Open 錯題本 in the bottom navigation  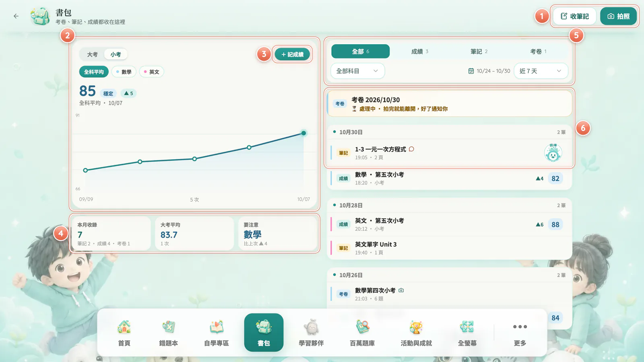click(x=169, y=333)
